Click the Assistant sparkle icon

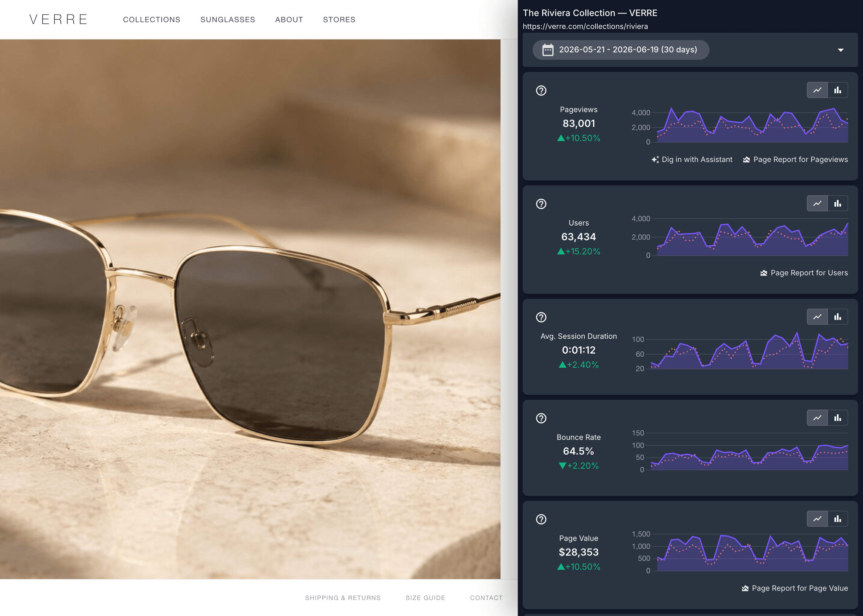tap(655, 160)
